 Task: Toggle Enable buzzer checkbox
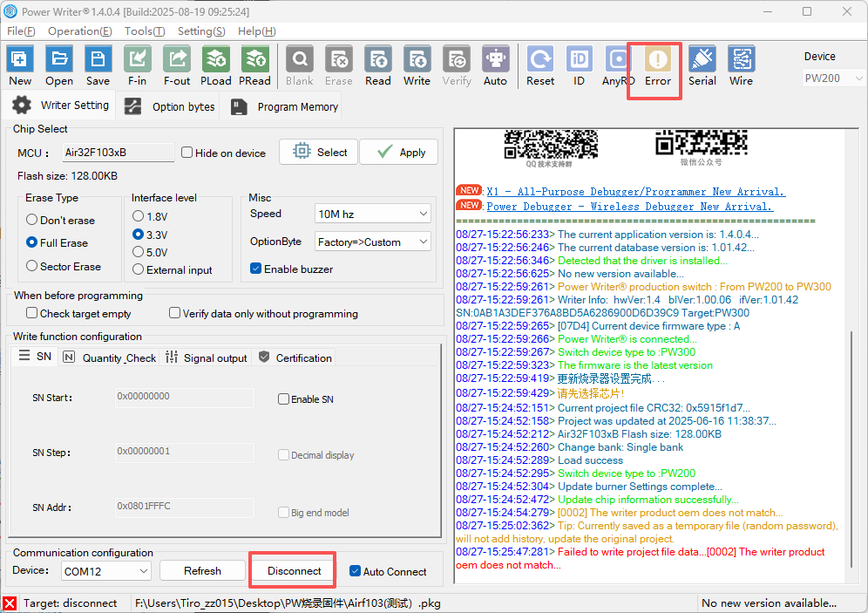(255, 269)
